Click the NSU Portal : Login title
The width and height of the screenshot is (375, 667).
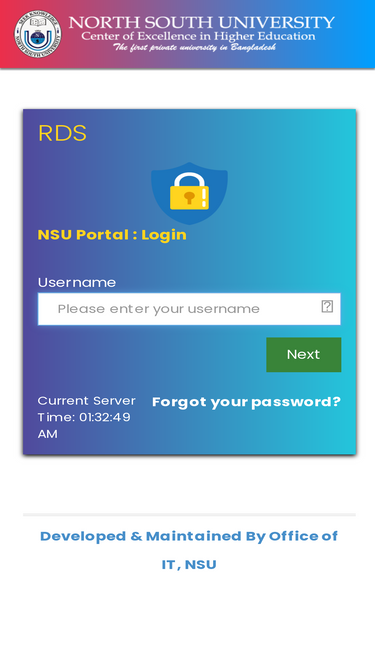coord(112,235)
